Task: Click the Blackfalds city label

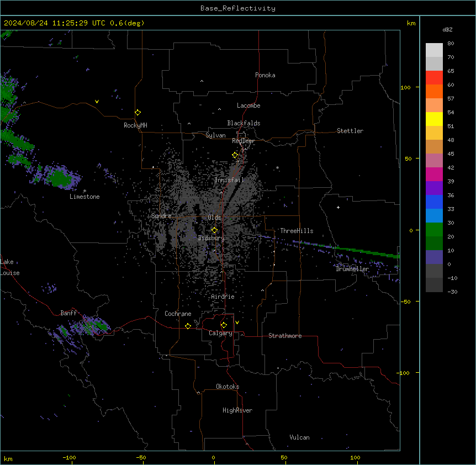Action: (244, 123)
